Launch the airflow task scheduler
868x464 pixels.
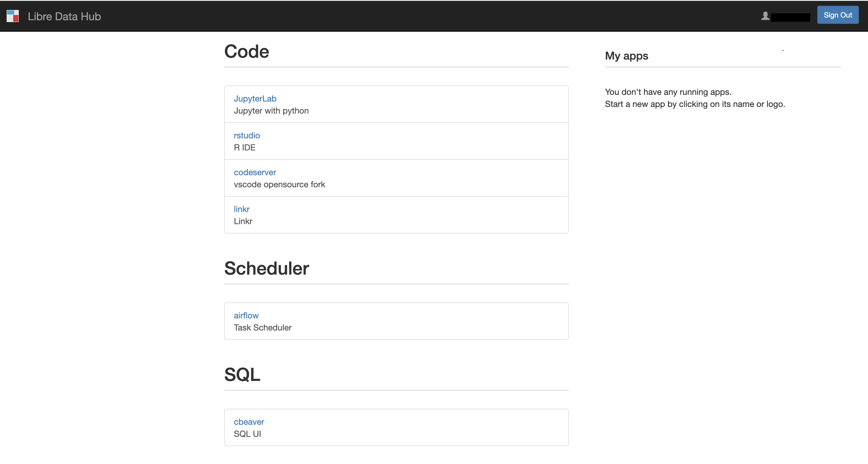246,315
